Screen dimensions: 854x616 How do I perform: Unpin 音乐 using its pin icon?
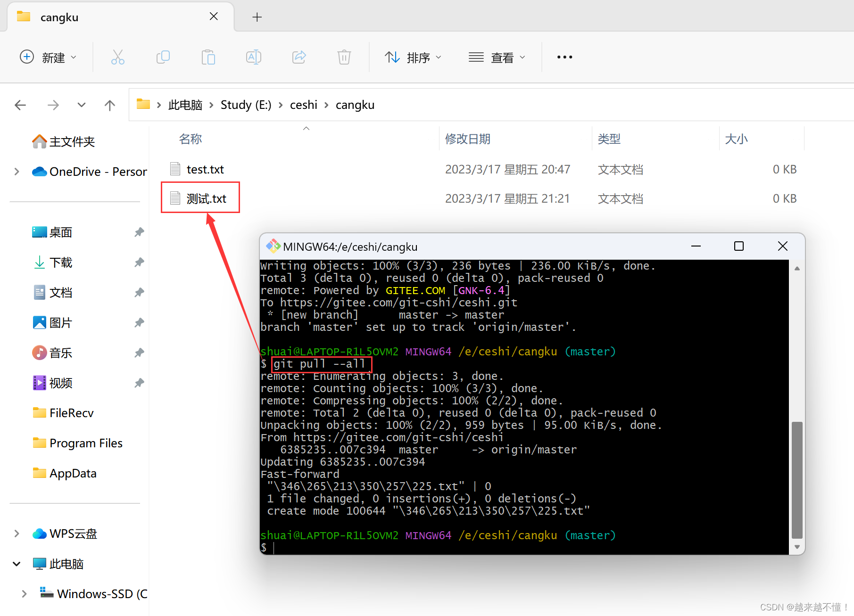pos(139,353)
